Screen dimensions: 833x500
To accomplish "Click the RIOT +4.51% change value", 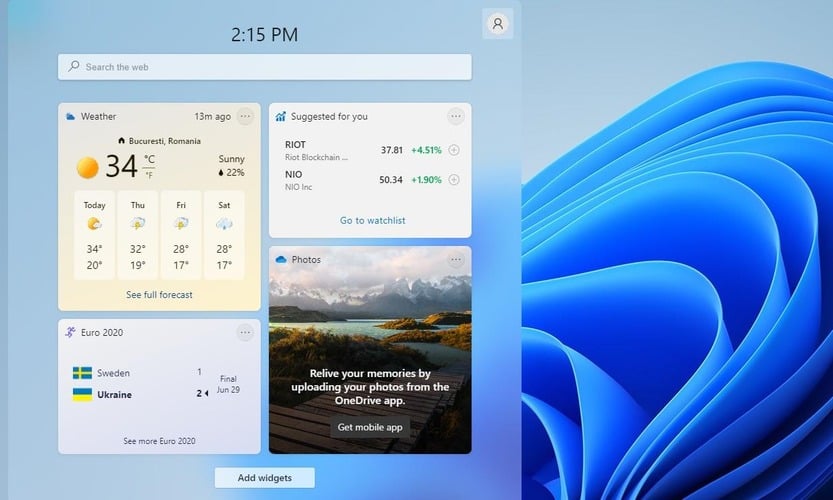I will [426, 150].
